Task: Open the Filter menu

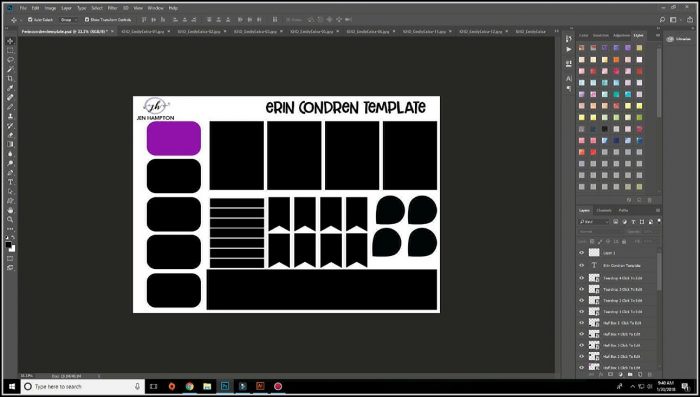Action: (x=112, y=8)
